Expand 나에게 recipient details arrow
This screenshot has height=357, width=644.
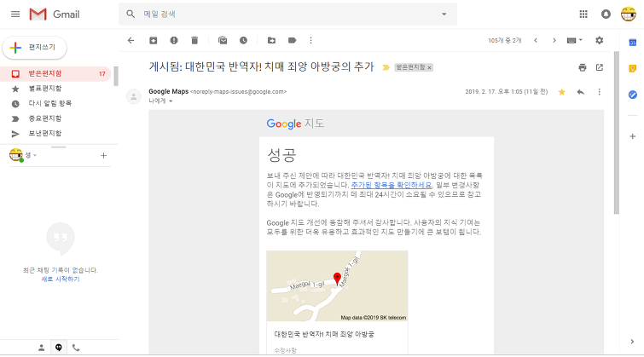click(x=171, y=101)
